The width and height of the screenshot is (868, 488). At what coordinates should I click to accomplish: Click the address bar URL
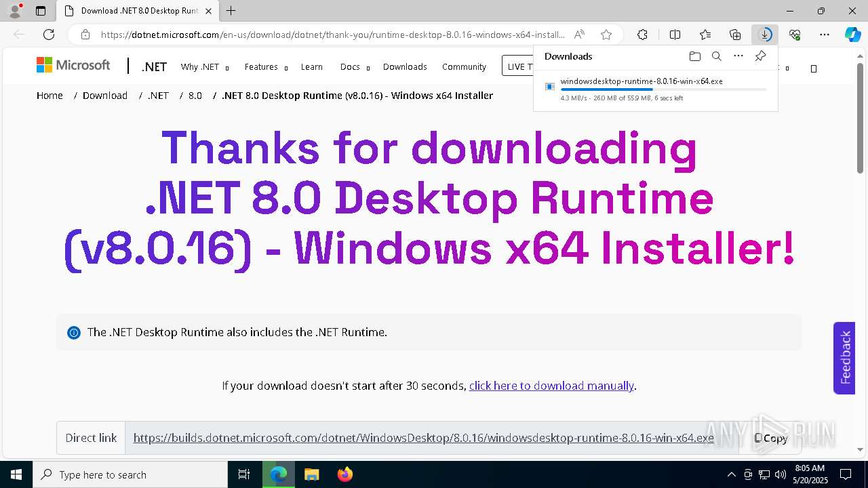tap(332, 35)
